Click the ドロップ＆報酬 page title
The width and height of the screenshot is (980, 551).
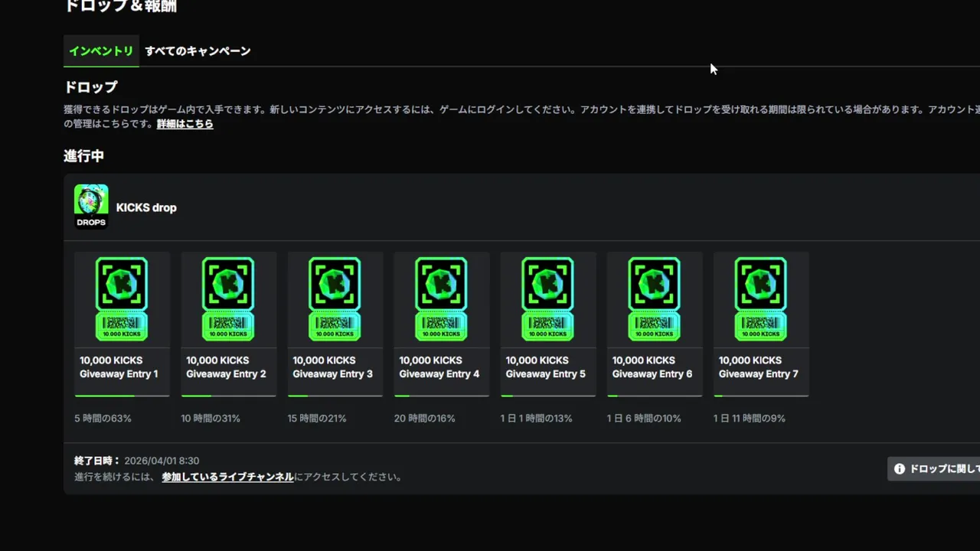(120, 6)
